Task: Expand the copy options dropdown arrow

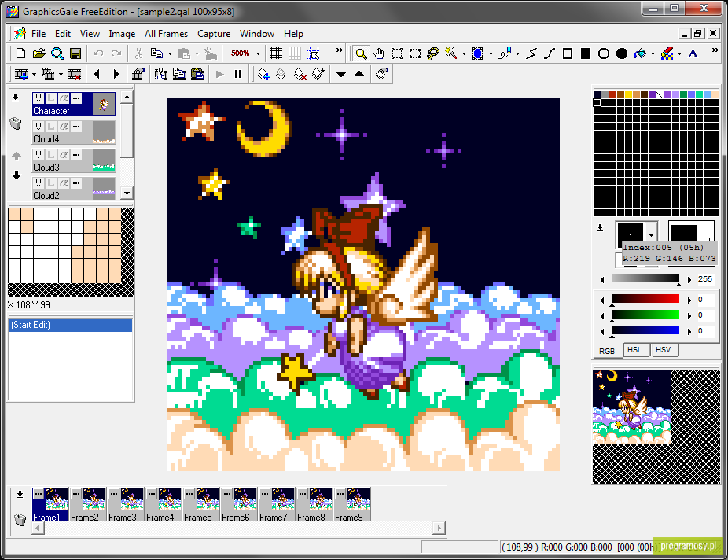Action: [x=170, y=53]
